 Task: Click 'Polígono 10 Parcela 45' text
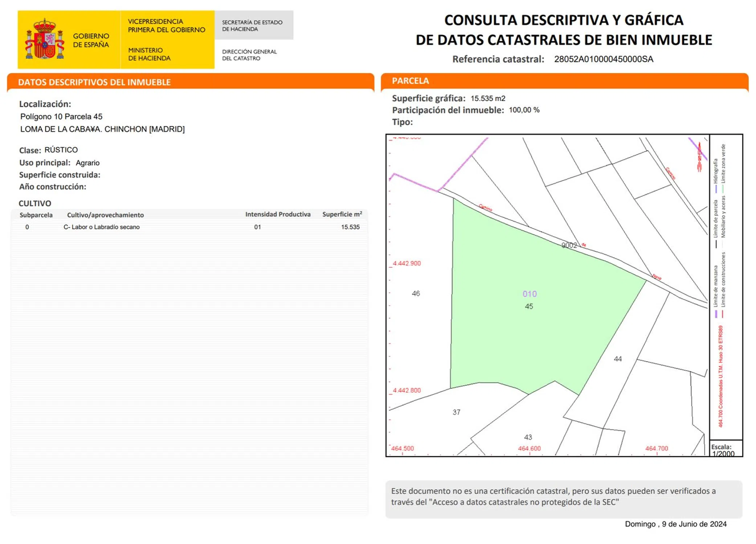click(x=61, y=116)
